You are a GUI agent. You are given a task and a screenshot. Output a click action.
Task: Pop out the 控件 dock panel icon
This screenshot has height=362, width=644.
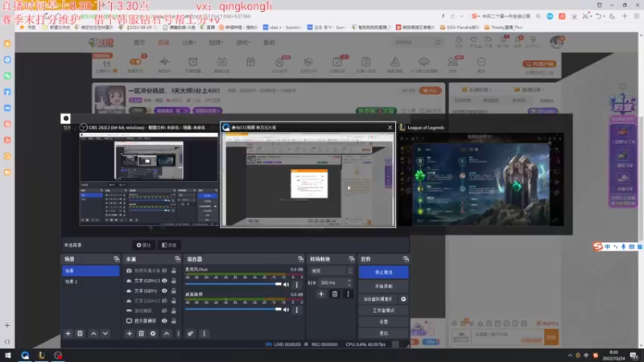click(x=406, y=259)
